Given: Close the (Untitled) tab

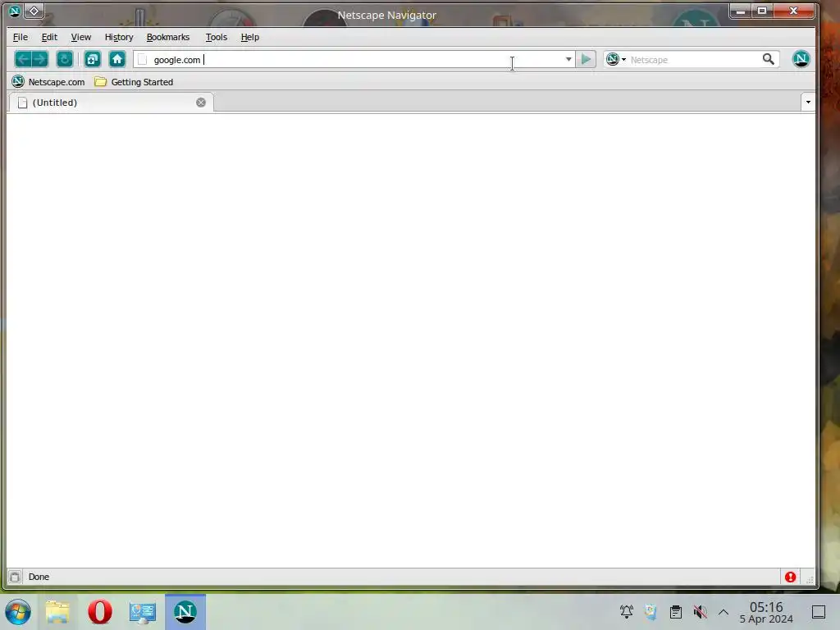Looking at the screenshot, I should [201, 103].
